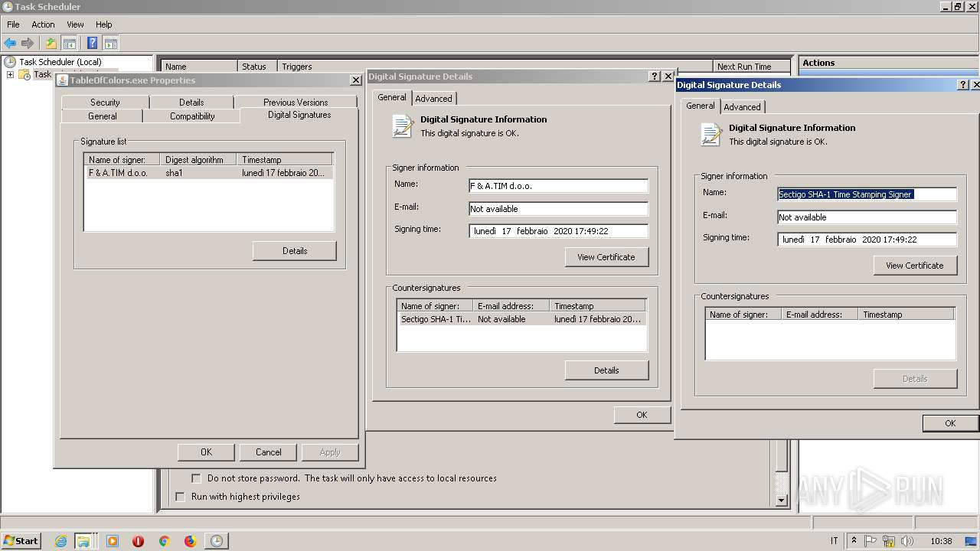Click Name field with Sectigo SHA-1 Time Stamping Signer

pyautogui.click(x=867, y=194)
